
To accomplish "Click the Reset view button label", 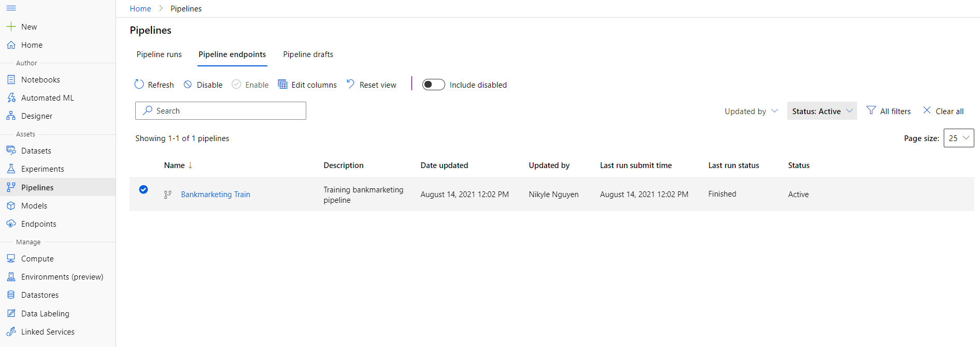I will pyautogui.click(x=378, y=85).
